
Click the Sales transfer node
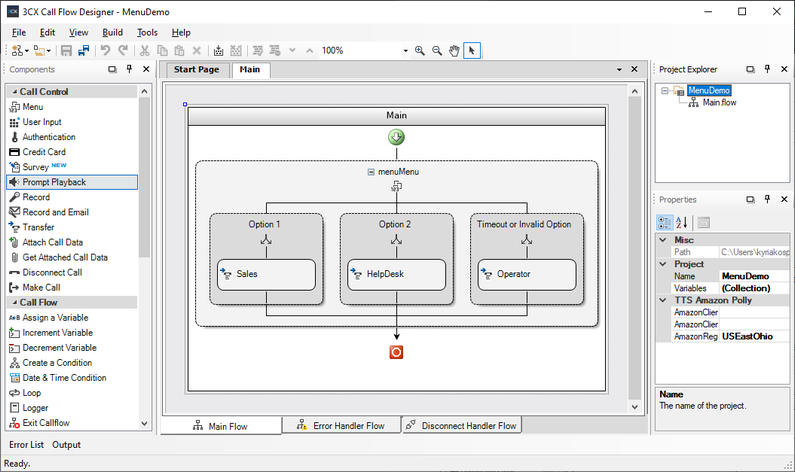[x=266, y=274]
